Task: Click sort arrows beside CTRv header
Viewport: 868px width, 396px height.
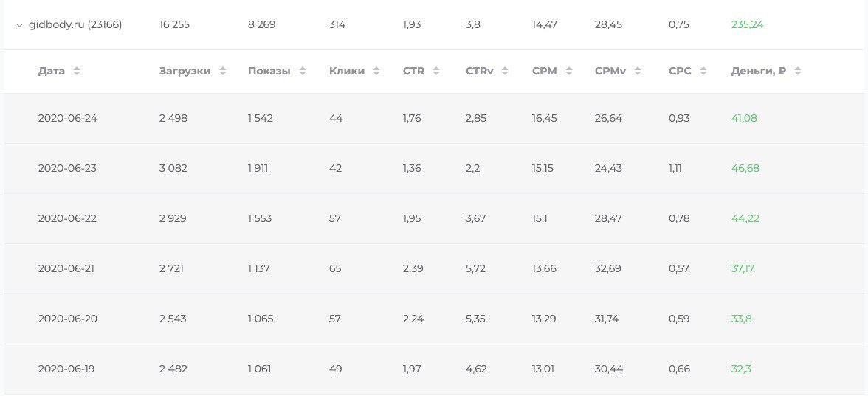Action: coord(505,72)
